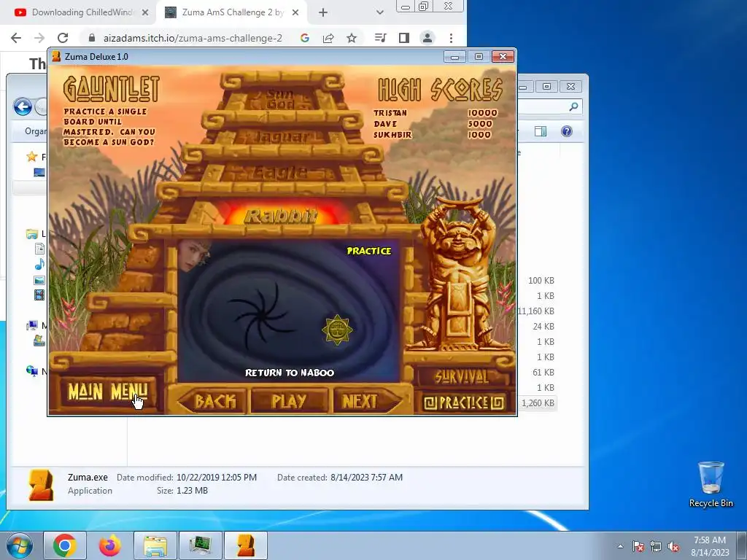The image size is (747, 560).
Task: Close the Downloading ChilledWindows tab
Action: click(145, 12)
